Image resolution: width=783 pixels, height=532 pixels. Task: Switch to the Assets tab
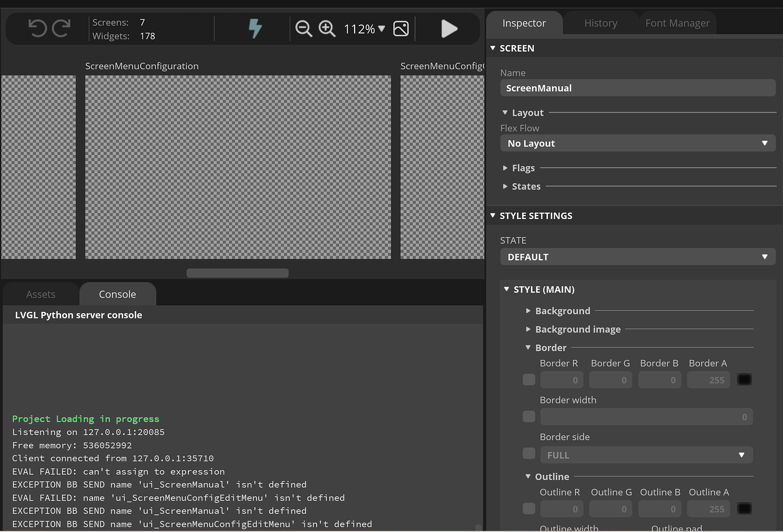click(x=40, y=294)
